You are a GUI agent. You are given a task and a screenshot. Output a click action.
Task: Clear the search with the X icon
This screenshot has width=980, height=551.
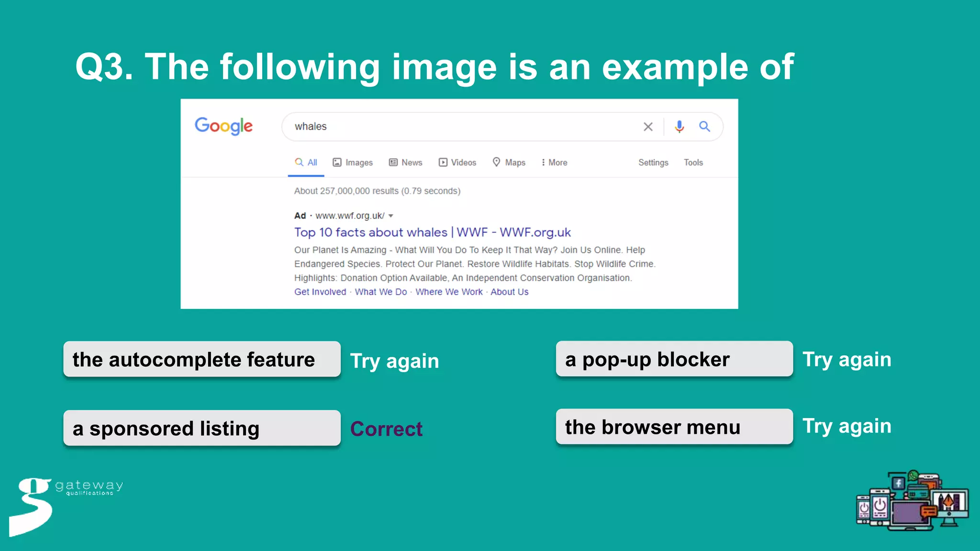click(x=648, y=127)
